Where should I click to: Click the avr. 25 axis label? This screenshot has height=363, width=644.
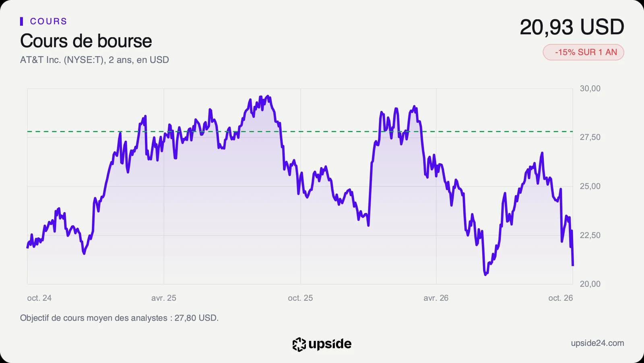pos(164,298)
